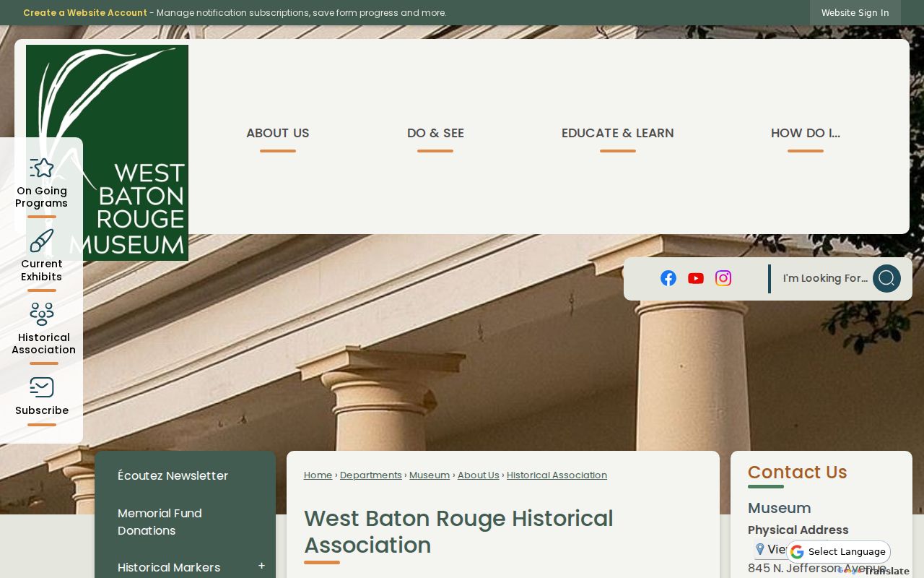Go to Departments breadcrumb link

click(371, 475)
